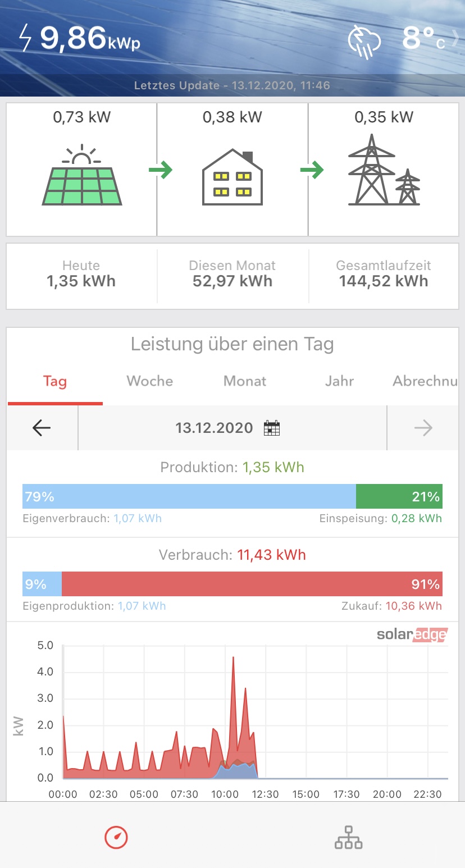
Task: Tap the power grid pylon icon
Action: click(x=384, y=170)
